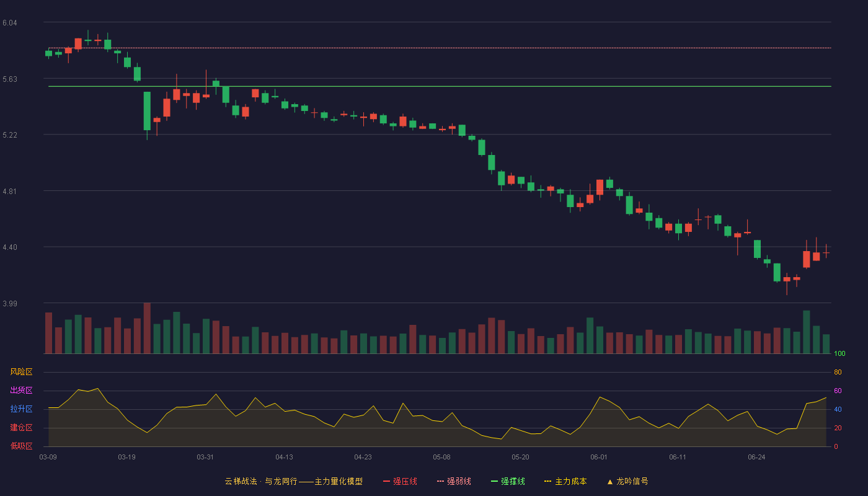Click the 拉升区 zone label
Viewport: 868px width, 496px height.
click(21, 409)
